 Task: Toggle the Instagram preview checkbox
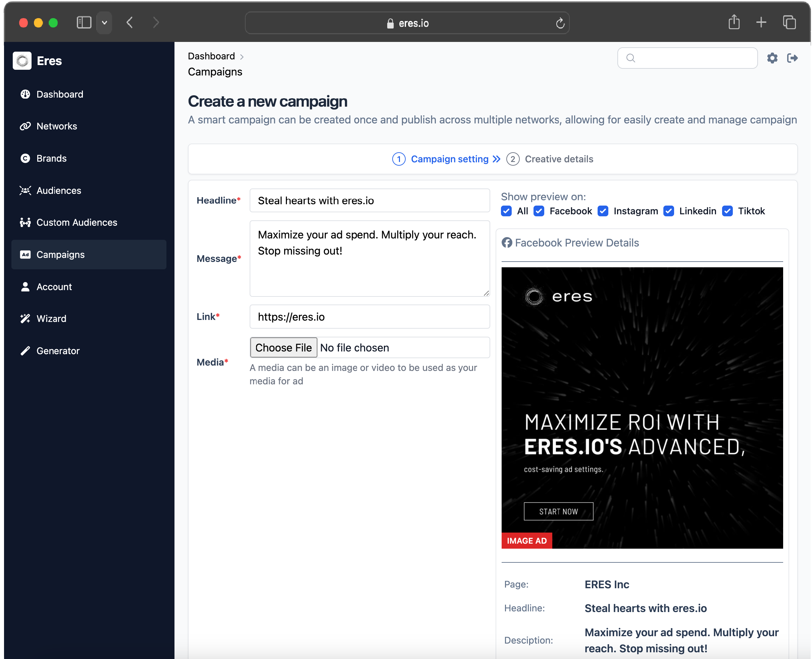click(602, 211)
